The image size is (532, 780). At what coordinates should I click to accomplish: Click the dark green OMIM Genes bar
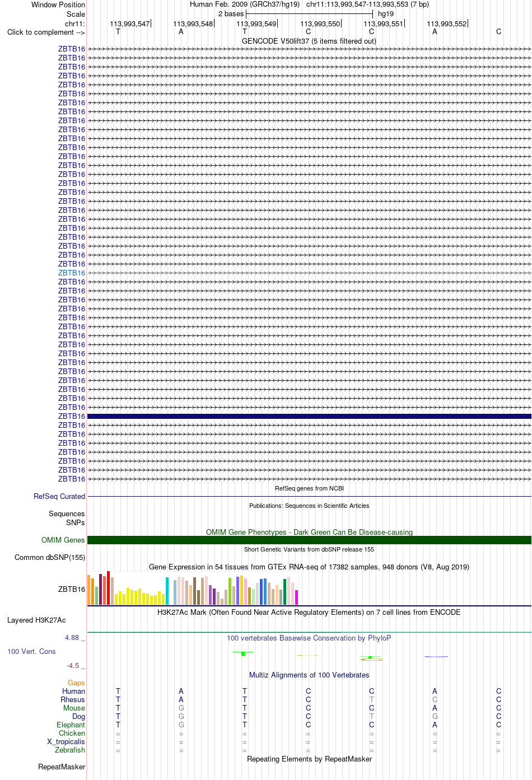pos(309,540)
